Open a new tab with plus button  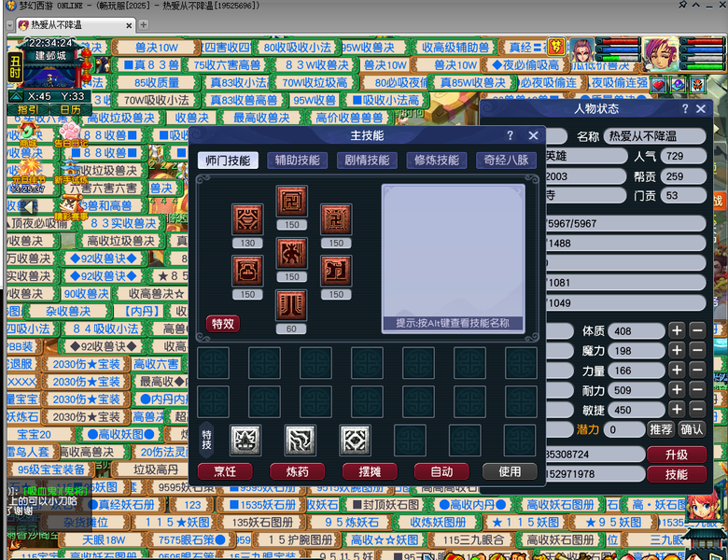tap(144, 24)
